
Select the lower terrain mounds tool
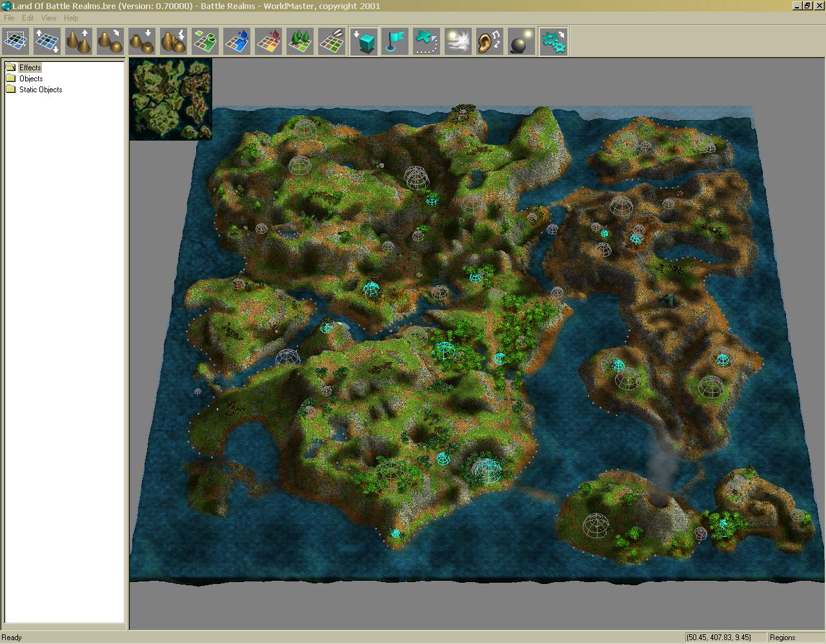143,41
